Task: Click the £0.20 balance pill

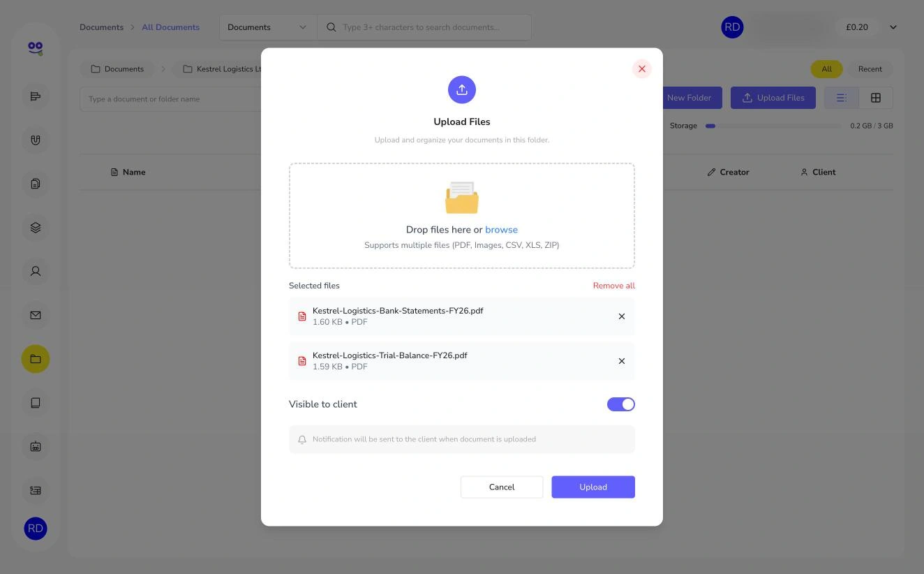Action: point(857,27)
